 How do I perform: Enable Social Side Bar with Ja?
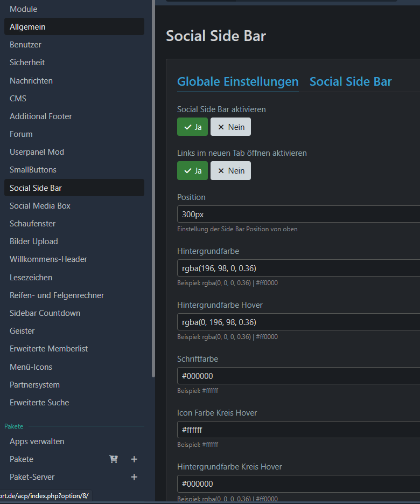(x=192, y=127)
